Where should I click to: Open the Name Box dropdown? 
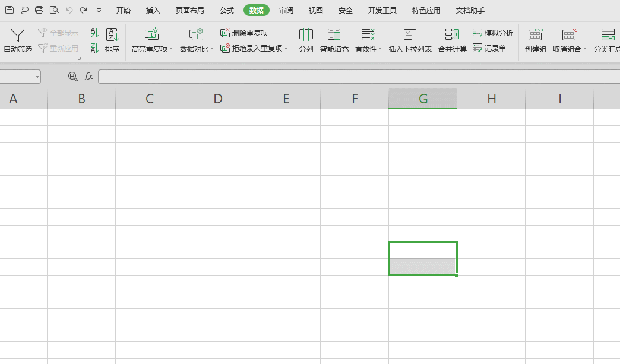(x=37, y=77)
